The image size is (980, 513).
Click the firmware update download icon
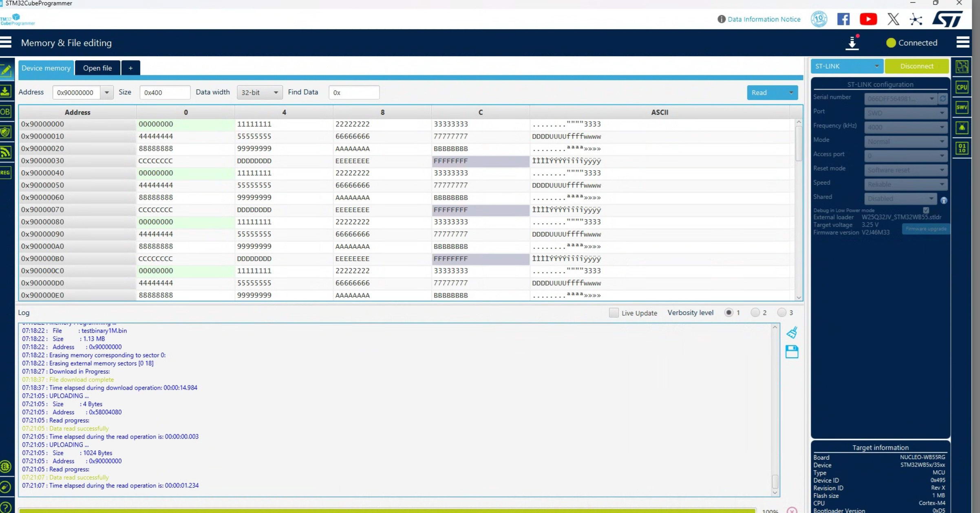[x=852, y=43]
